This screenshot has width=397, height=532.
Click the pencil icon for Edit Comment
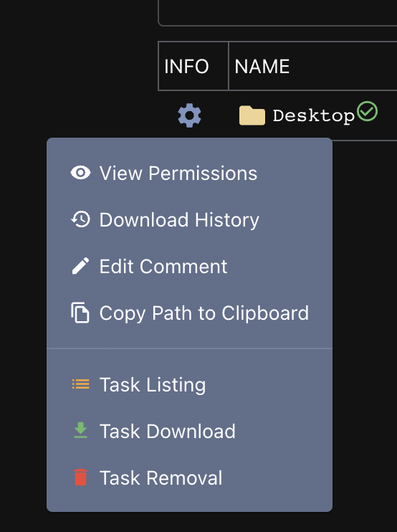pyautogui.click(x=81, y=266)
